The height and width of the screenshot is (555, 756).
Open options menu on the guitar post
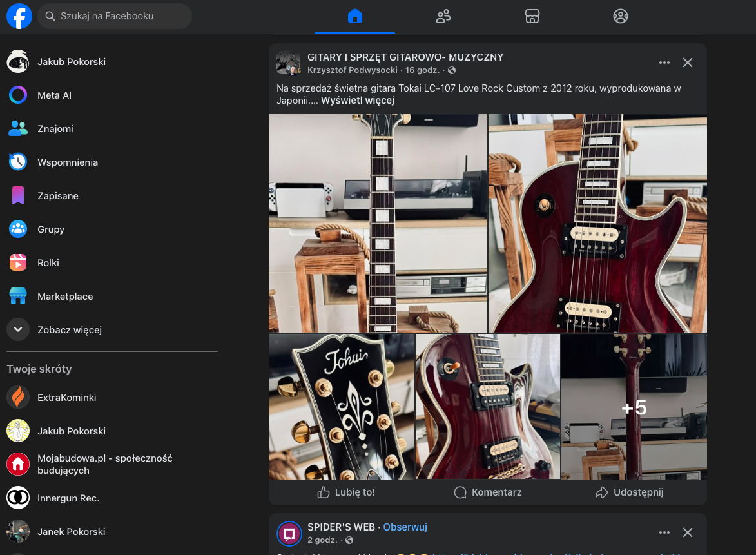(x=664, y=63)
